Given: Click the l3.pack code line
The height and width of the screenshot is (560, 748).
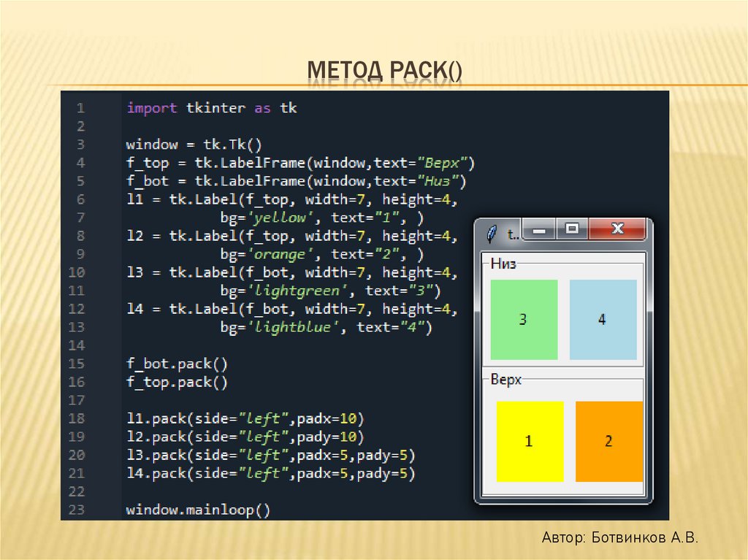Looking at the screenshot, I should (270, 456).
